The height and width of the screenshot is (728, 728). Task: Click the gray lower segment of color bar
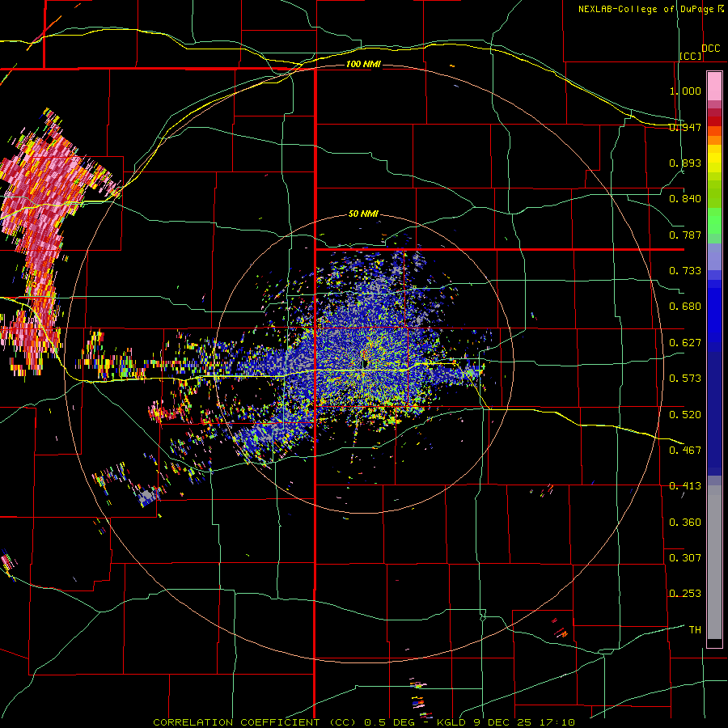[714, 562]
